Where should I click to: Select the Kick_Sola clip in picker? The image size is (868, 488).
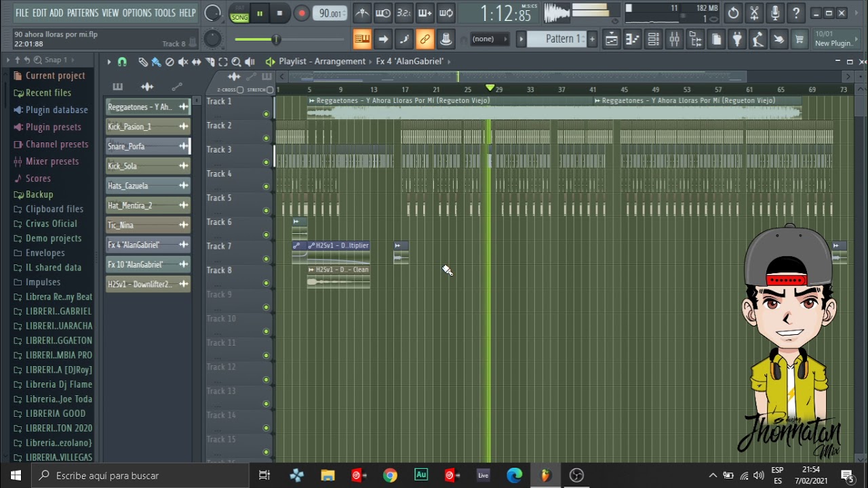[148, 166]
